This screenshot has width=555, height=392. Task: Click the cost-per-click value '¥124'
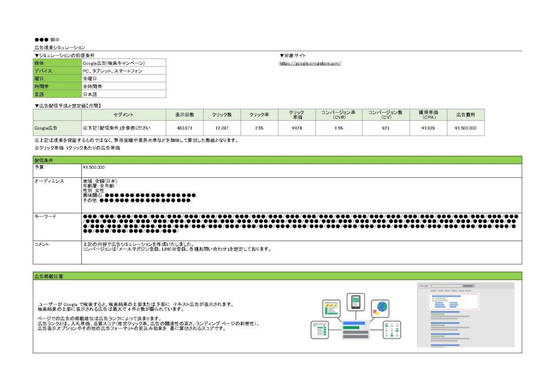click(x=296, y=128)
